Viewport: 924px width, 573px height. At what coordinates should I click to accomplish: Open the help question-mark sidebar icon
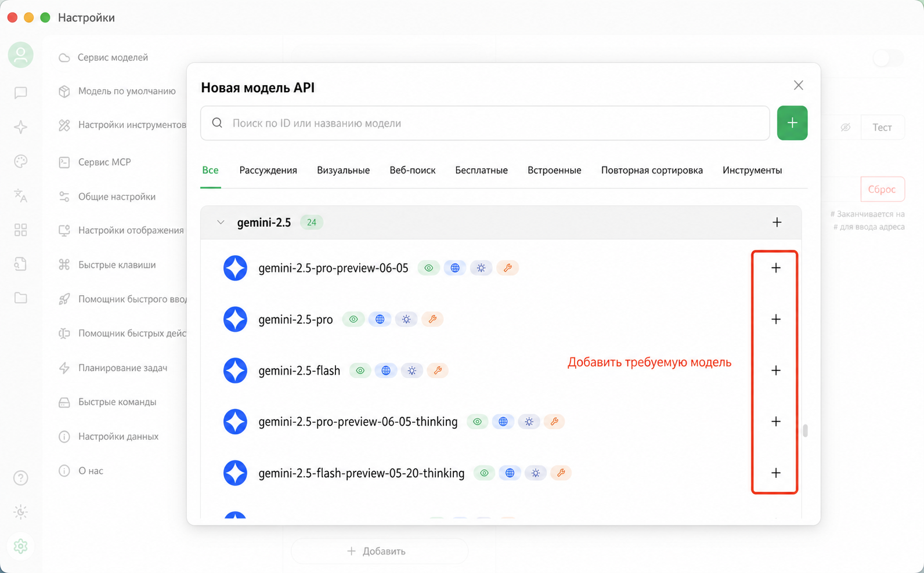(21, 478)
